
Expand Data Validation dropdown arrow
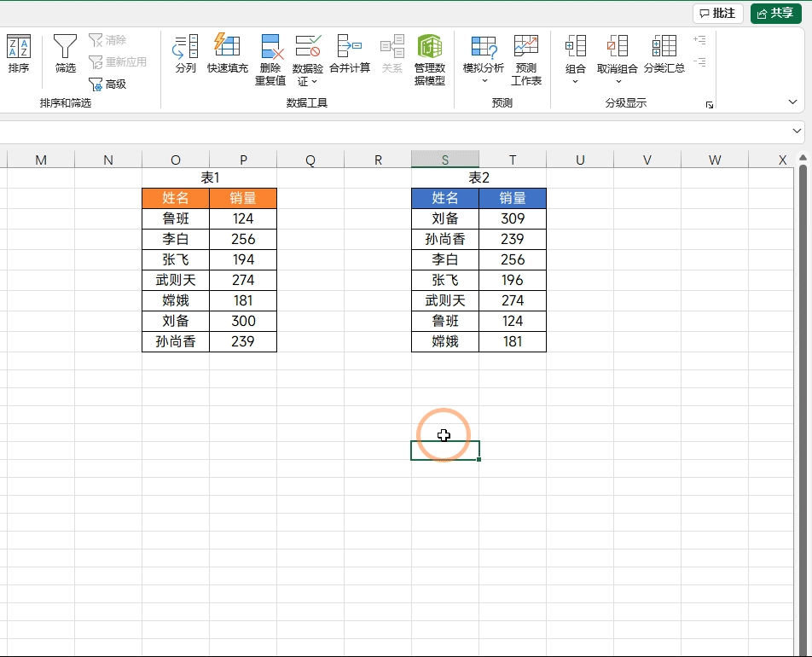(x=315, y=81)
